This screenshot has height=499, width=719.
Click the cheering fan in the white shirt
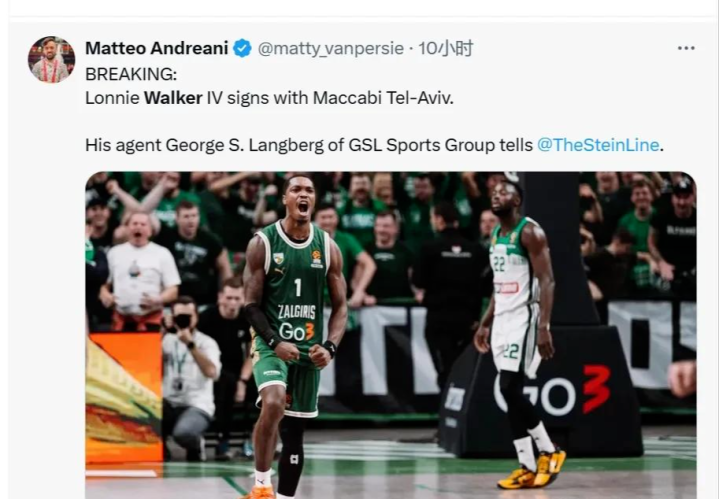pos(139,271)
